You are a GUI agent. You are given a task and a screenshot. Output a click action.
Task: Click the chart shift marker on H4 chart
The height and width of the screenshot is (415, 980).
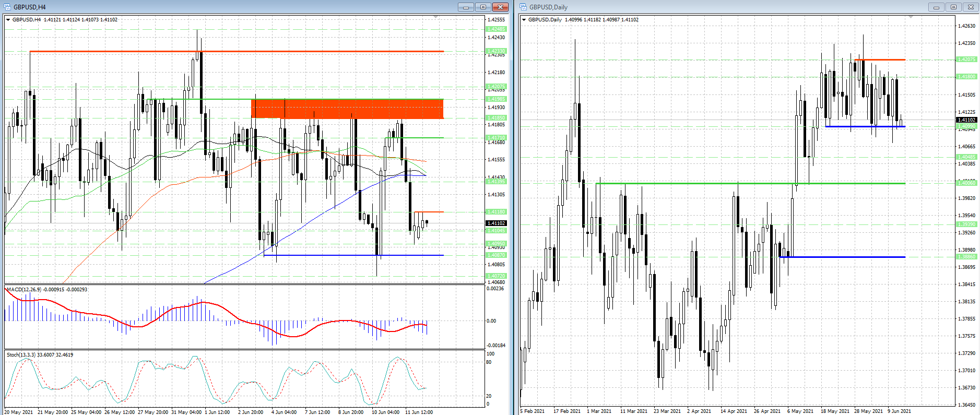coord(436,17)
